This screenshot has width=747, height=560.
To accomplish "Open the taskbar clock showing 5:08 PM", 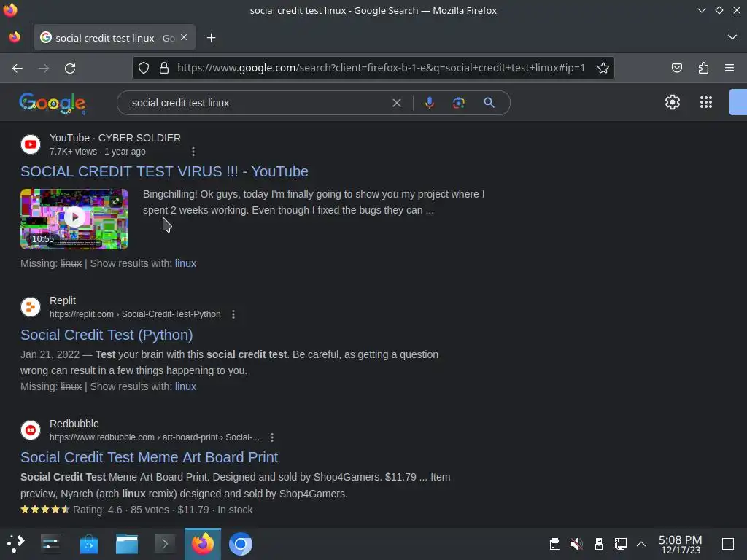I will coord(681,544).
